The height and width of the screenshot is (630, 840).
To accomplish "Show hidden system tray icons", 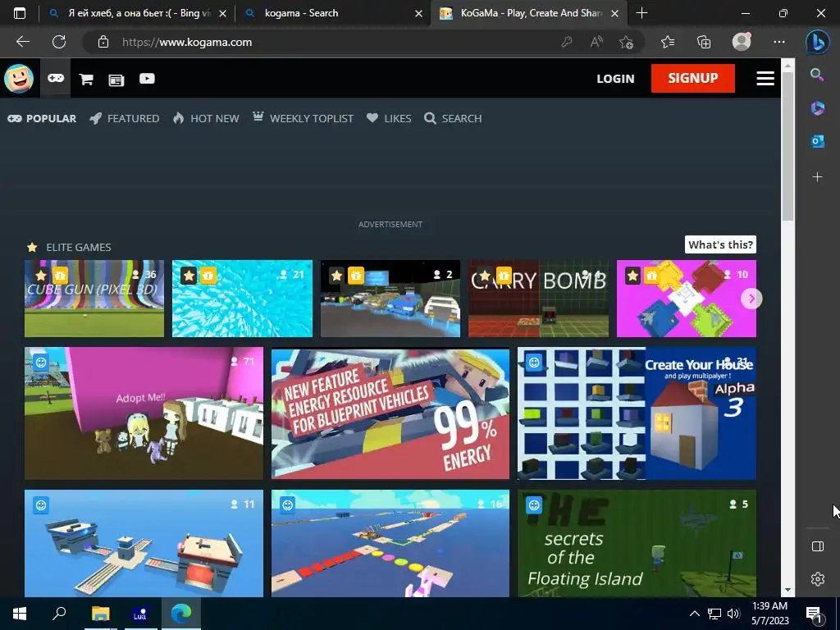I will (x=694, y=614).
